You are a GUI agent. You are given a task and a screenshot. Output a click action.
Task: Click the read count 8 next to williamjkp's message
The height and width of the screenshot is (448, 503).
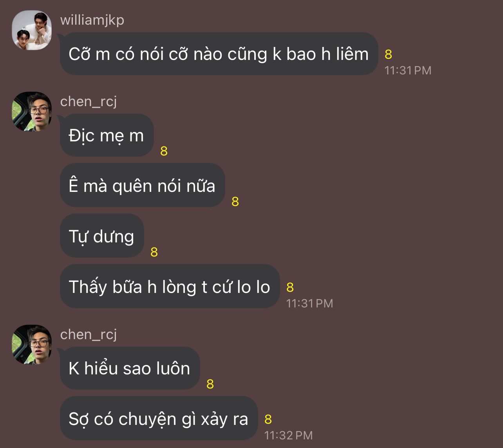[388, 54]
